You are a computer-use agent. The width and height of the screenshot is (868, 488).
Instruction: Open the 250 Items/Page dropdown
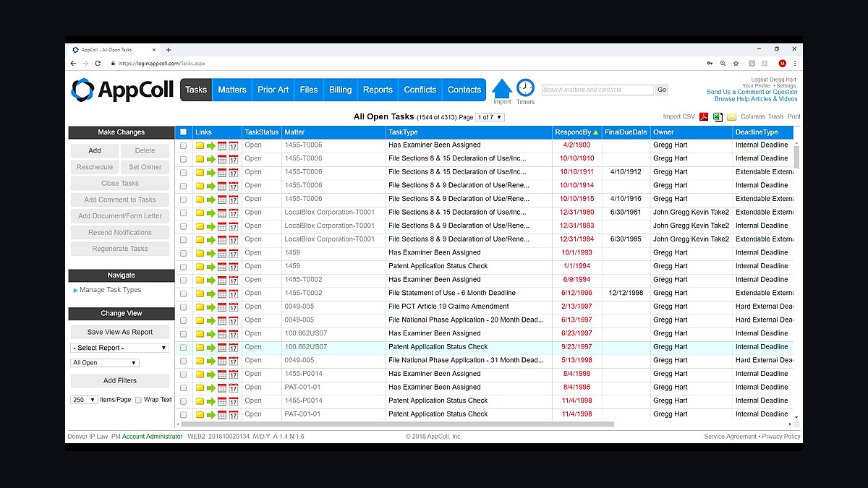point(84,400)
